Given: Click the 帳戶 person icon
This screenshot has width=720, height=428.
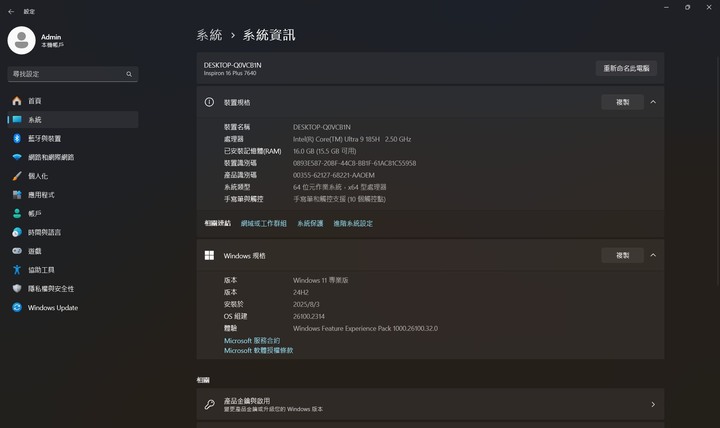Looking at the screenshot, I should pyautogui.click(x=17, y=214).
